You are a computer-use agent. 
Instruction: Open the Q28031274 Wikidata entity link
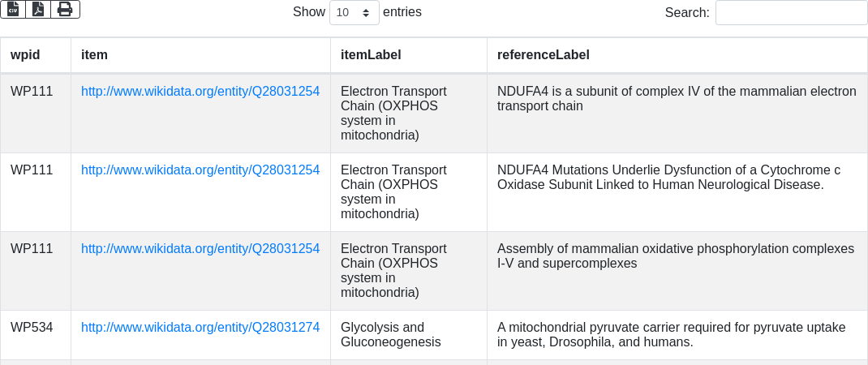click(200, 328)
